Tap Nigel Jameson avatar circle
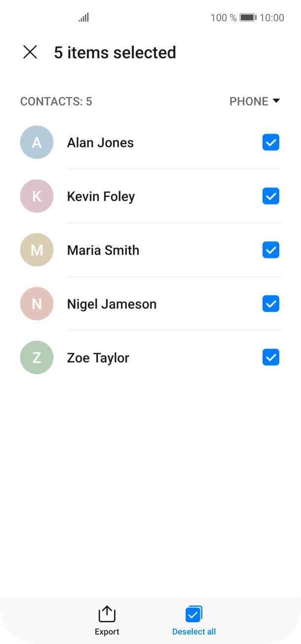Image resolution: width=301 pixels, height=644 pixels. pos(37,304)
